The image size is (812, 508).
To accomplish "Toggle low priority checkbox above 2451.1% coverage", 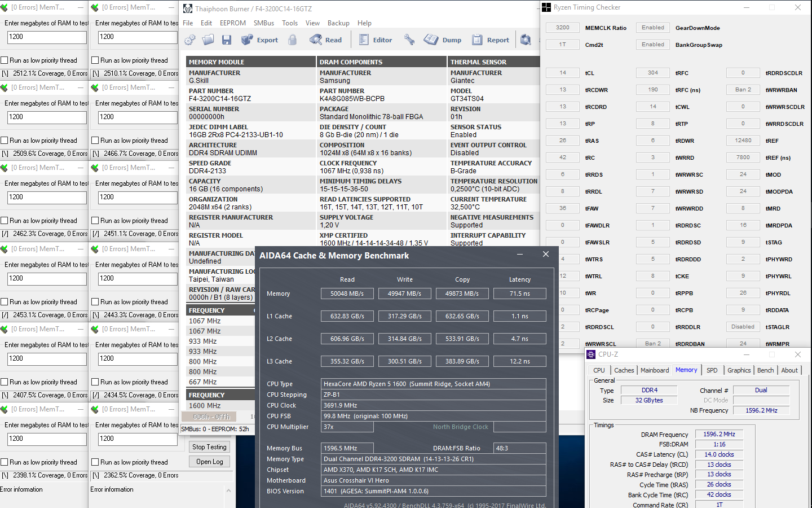I will coord(95,221).
